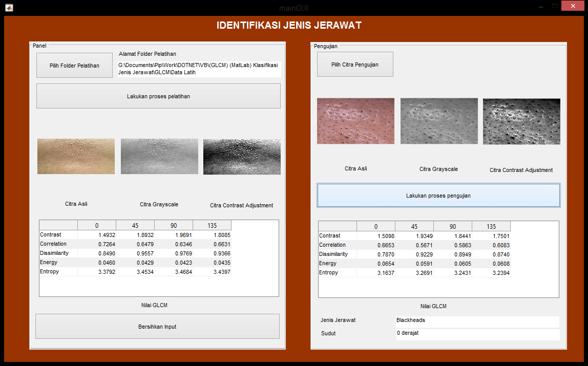
Task: Select training Citra Contrast Adjustment image
Action: [x=242, y=156]
